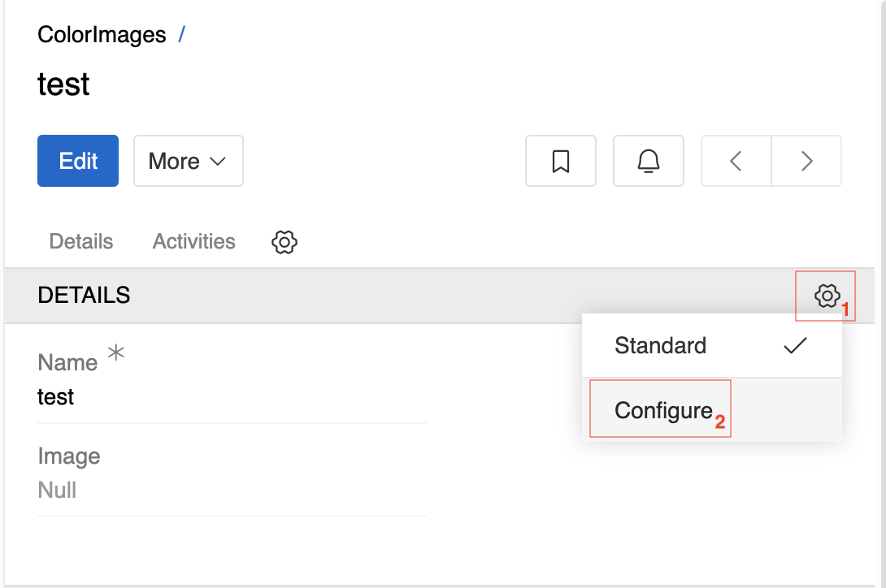This screenshot has width=886, height=588.
Task: Go to next record with right arrow
Action: [x=806, y=161]
